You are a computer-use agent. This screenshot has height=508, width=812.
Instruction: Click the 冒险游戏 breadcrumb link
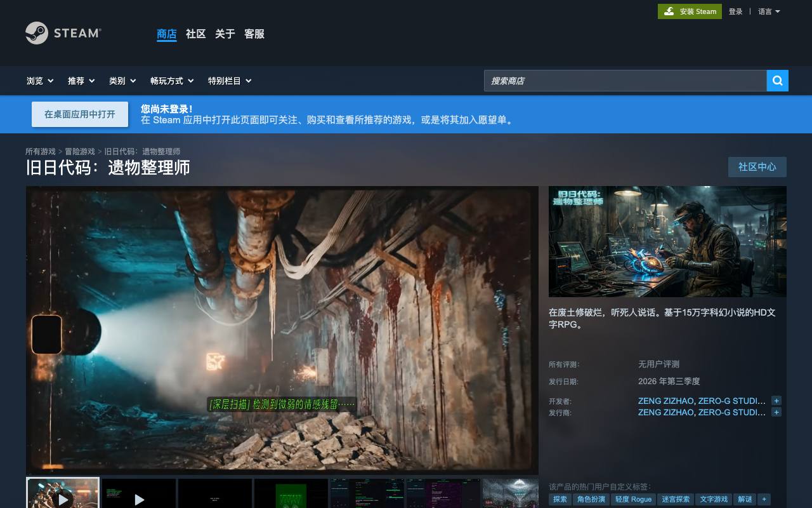pyautogui.click(x=80, y=151)
